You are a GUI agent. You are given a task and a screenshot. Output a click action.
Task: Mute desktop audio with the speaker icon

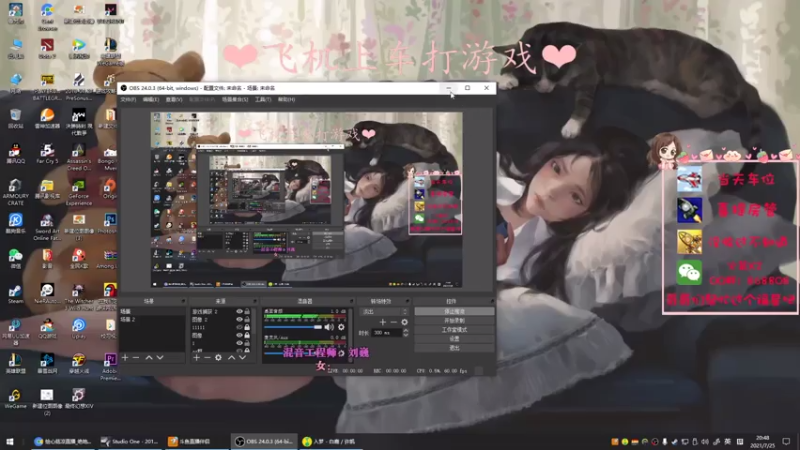(329, 327)
